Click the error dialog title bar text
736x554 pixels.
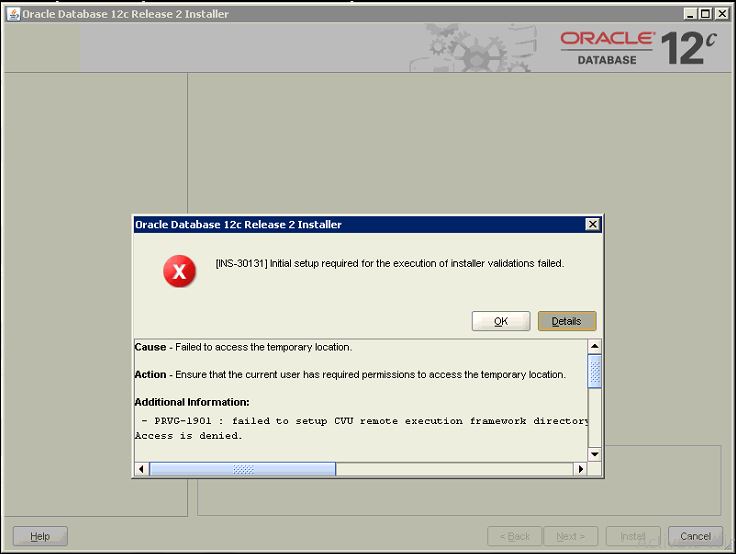coord(238,224)
